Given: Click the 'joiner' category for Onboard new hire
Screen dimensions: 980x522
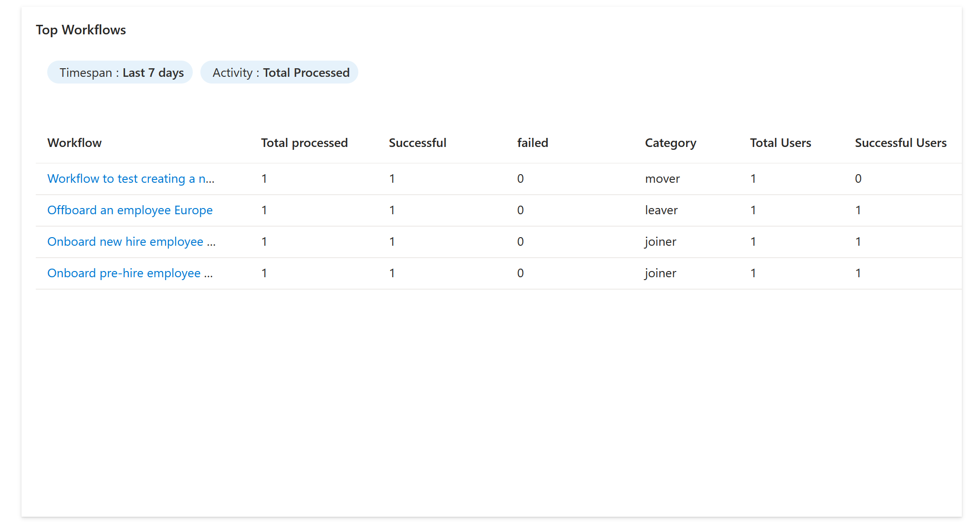Looking at the screenshot, I should click(x=660, y=242).
